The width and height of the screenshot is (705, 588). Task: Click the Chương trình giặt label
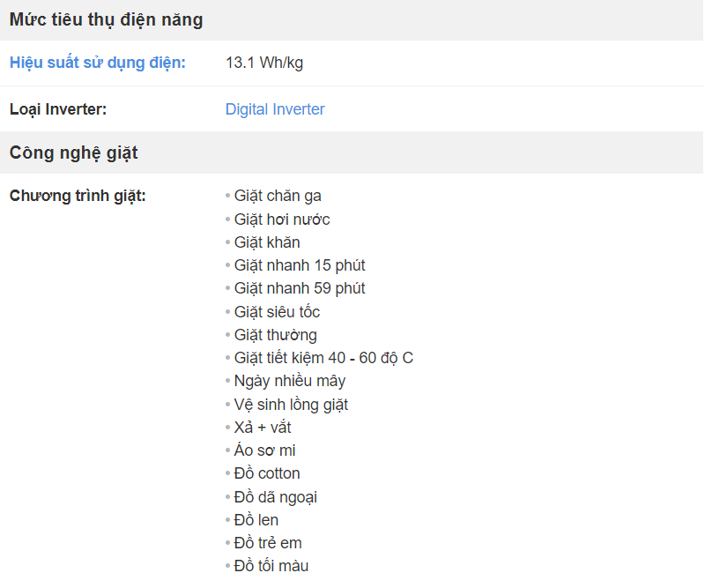(78, 196)
